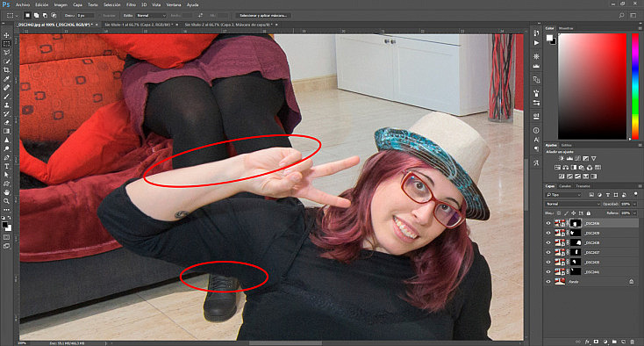Click the rainbow hue slider strip
644x346 pixels.
[x=635, y=86]
